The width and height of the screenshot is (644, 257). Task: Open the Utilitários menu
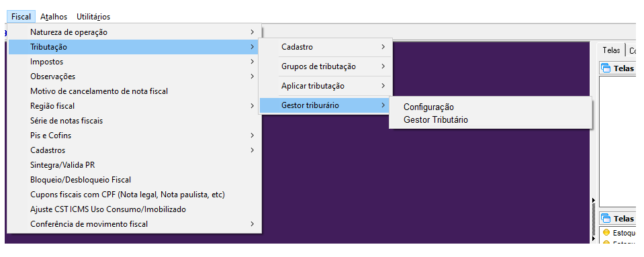pyautogui.click(x=93, y=17)
